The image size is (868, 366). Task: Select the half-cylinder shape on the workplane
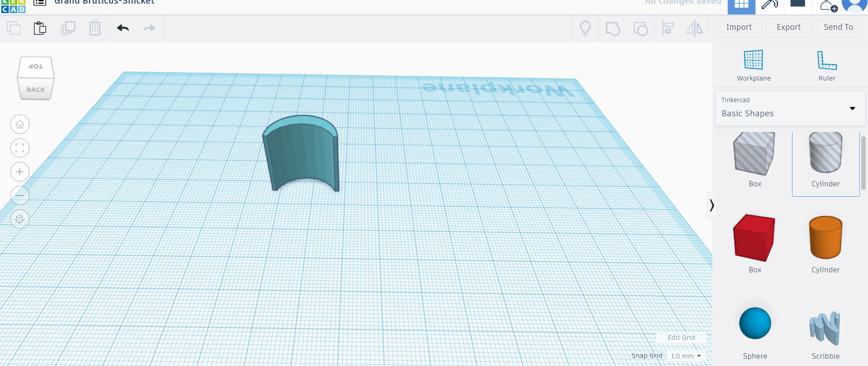click(x=301, y=154)
